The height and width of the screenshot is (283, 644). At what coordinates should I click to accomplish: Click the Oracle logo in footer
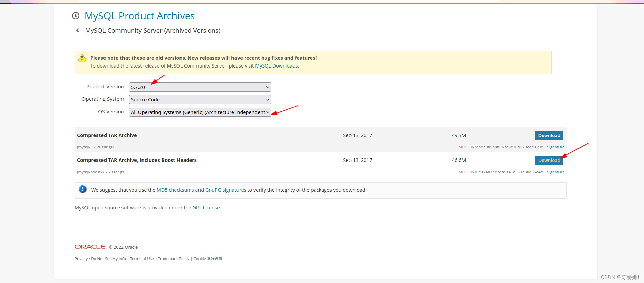(x=90, y=247)
